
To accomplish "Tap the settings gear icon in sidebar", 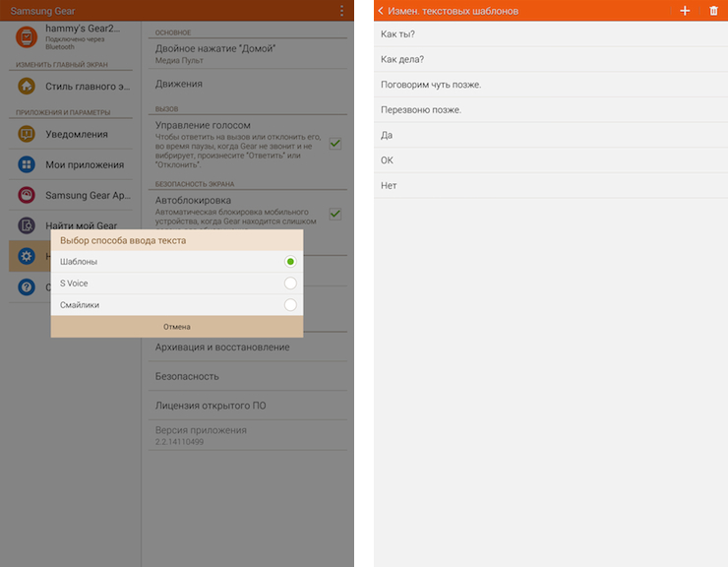I will click(27, 256).
